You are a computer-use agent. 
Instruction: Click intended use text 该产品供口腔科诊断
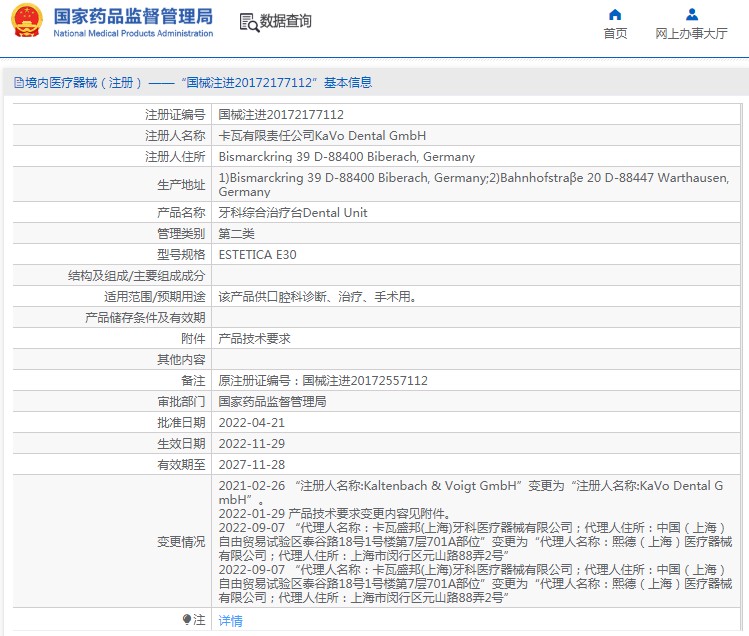(x=317, y=297)
